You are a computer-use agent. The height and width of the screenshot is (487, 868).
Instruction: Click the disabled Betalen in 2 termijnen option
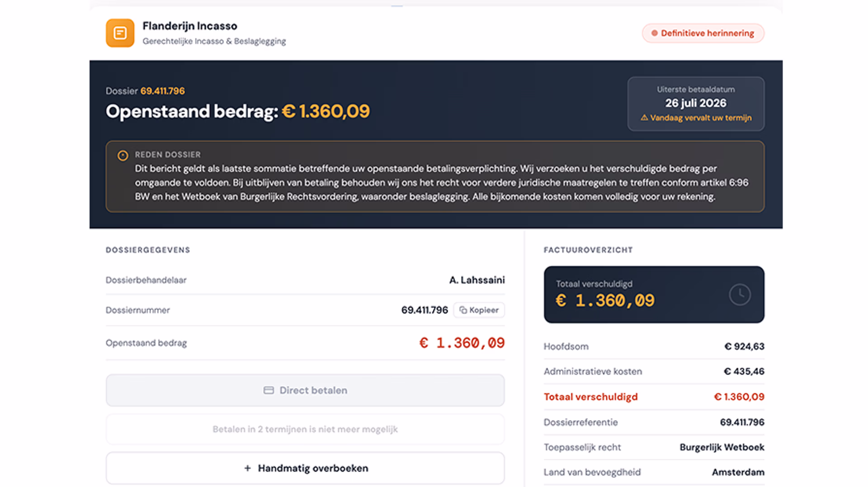[x=305, y=429]
